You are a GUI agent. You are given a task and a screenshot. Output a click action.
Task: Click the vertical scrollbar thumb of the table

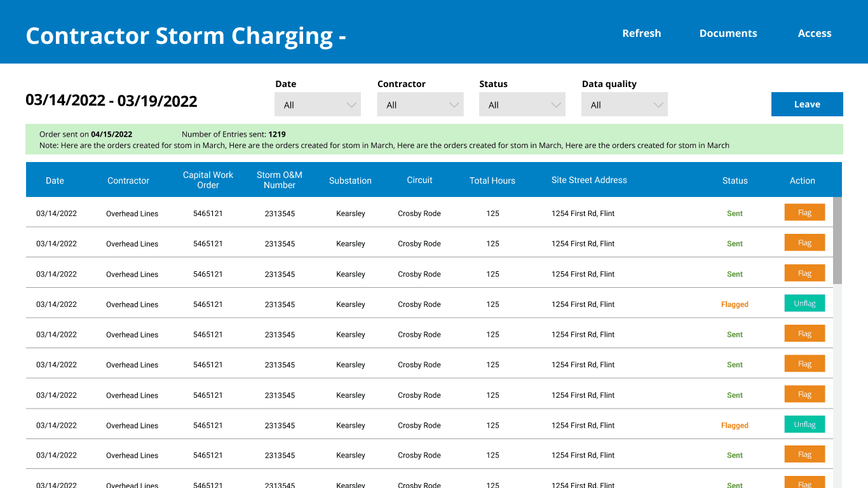pos(837,240)
